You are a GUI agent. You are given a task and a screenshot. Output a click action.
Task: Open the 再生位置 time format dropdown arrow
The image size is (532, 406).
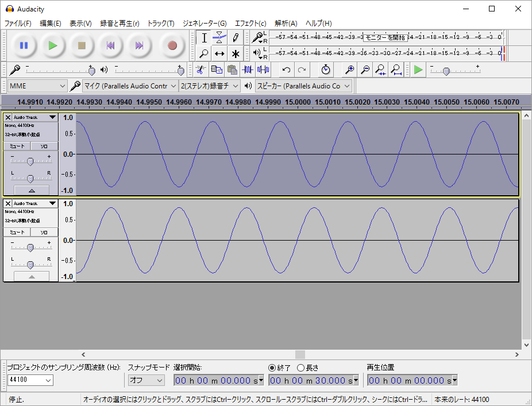(x=454, y=380)
